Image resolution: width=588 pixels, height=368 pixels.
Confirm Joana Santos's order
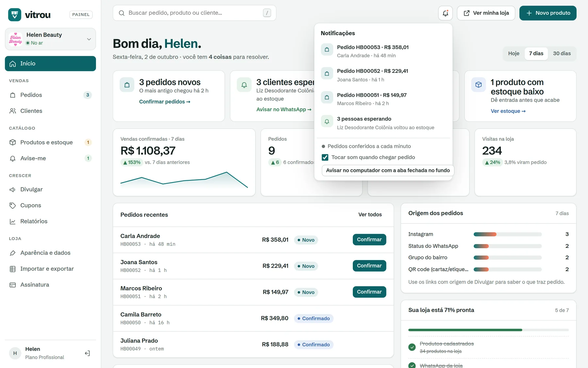[369, 266]
